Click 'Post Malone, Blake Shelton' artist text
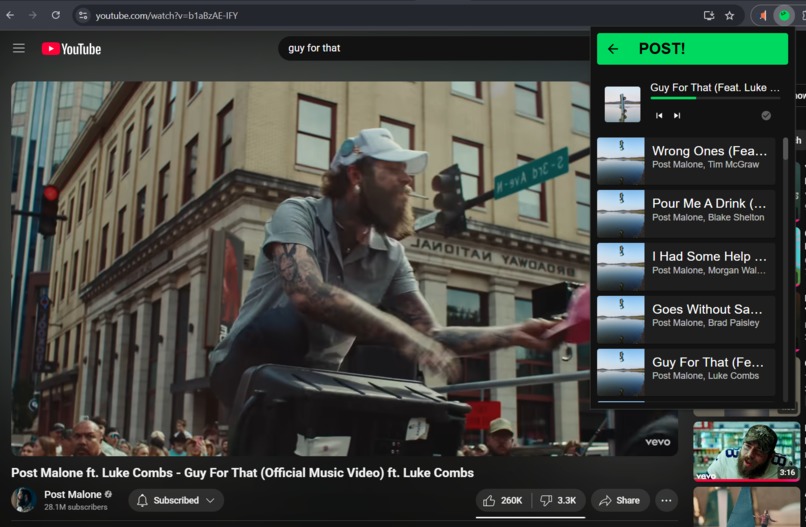The width and height of the screenshot is (806, 527). [x=708, y=217]
